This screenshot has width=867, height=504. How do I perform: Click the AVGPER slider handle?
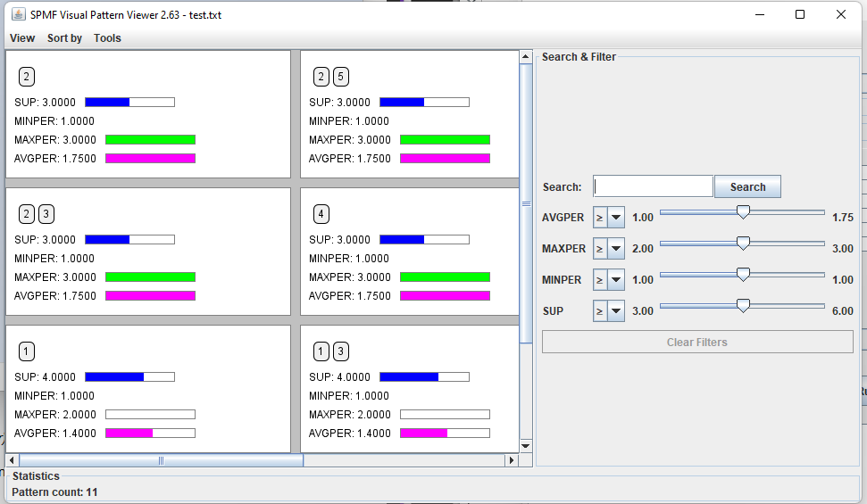[x=742, y=212]
